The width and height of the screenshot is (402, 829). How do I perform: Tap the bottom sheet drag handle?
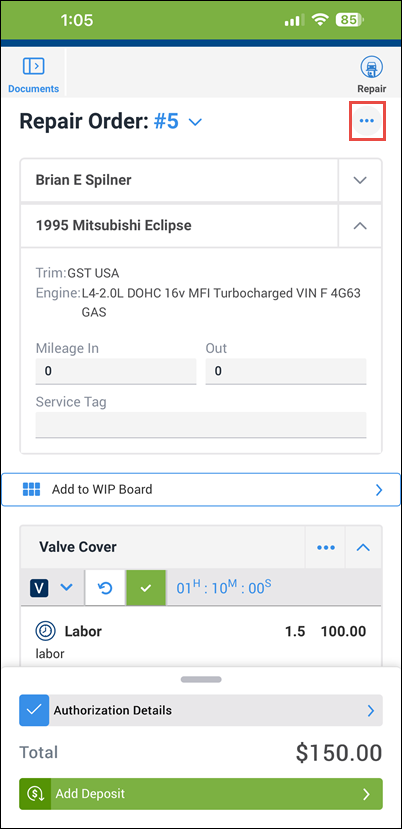201,679
